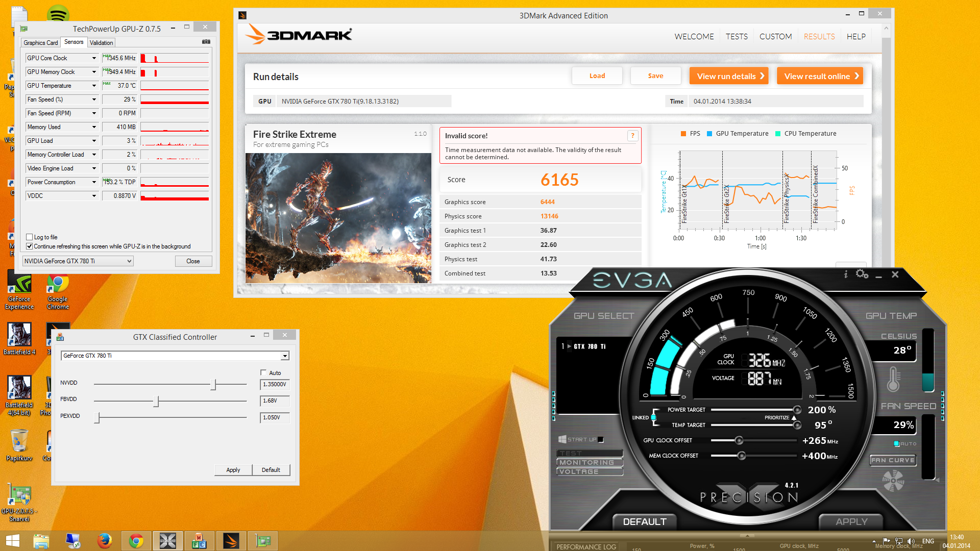Click the invalid score help question mark
980x551 pixels.
pyautogui.click(x=632, y=136)
